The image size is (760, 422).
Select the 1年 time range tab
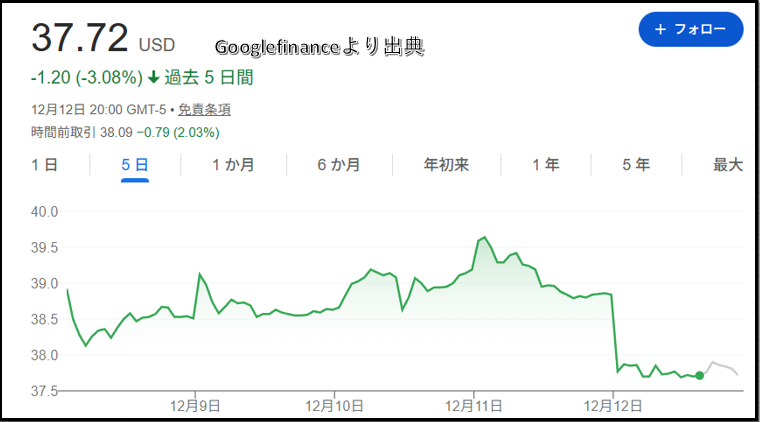(545, 165)
